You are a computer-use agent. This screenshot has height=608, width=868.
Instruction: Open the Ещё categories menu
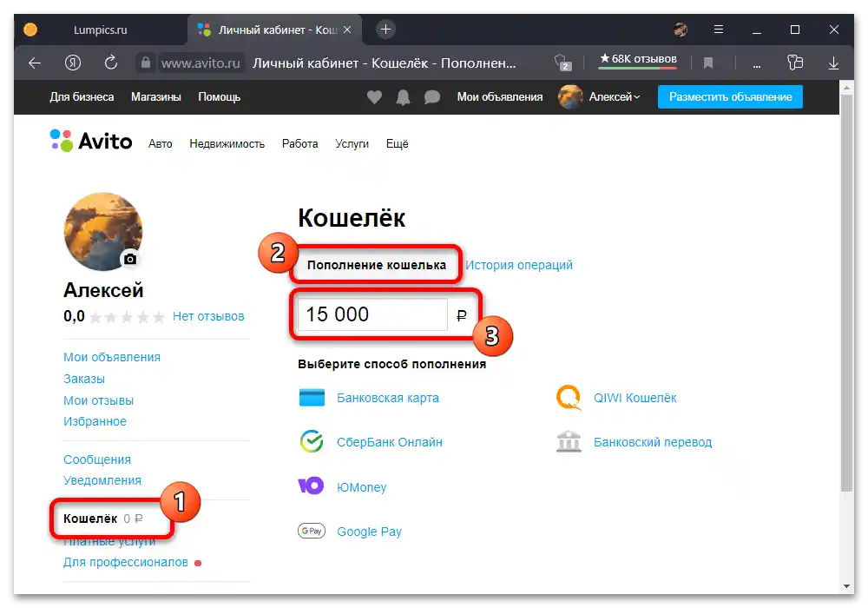(397, 144)
